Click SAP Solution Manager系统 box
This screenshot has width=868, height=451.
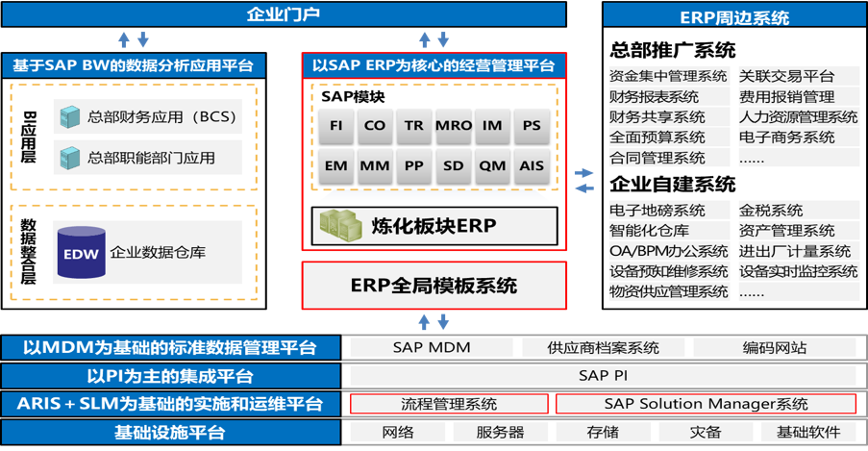click(706, 404)
